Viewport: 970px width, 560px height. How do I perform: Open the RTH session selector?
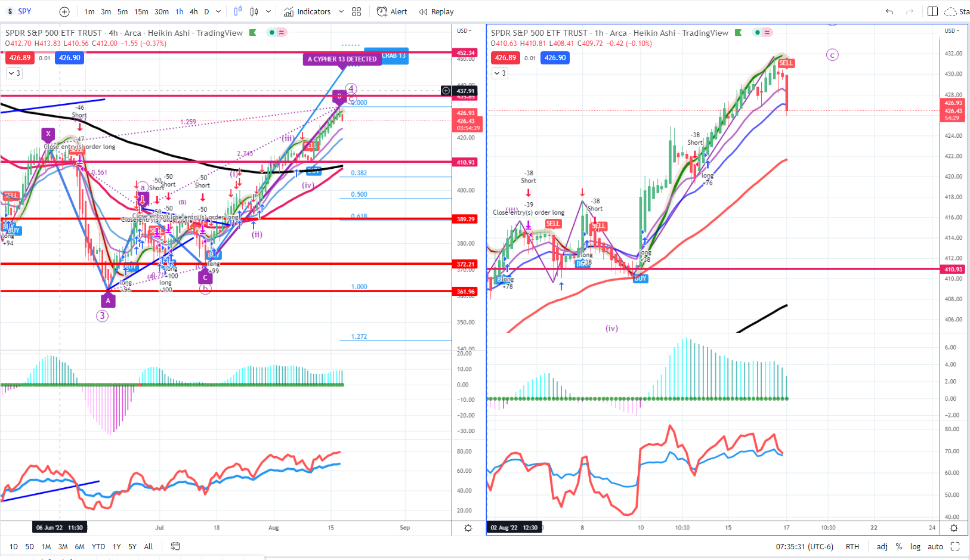pos(852,546)
